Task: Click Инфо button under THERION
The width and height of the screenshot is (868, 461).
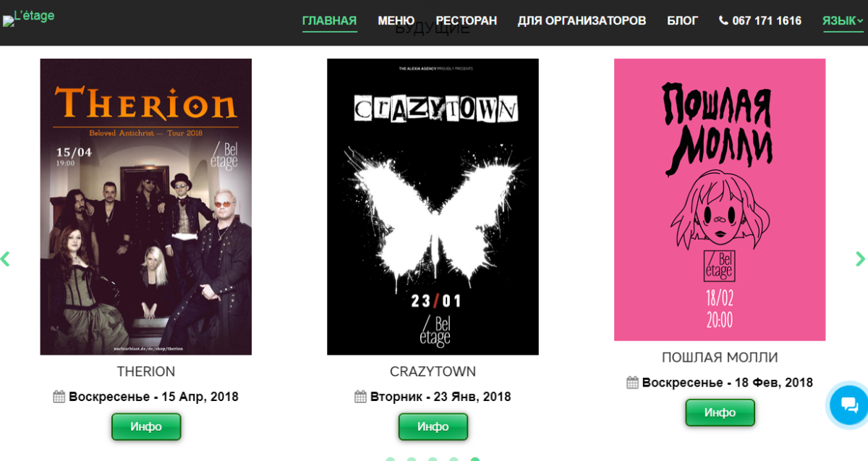Action: point(146,427)
